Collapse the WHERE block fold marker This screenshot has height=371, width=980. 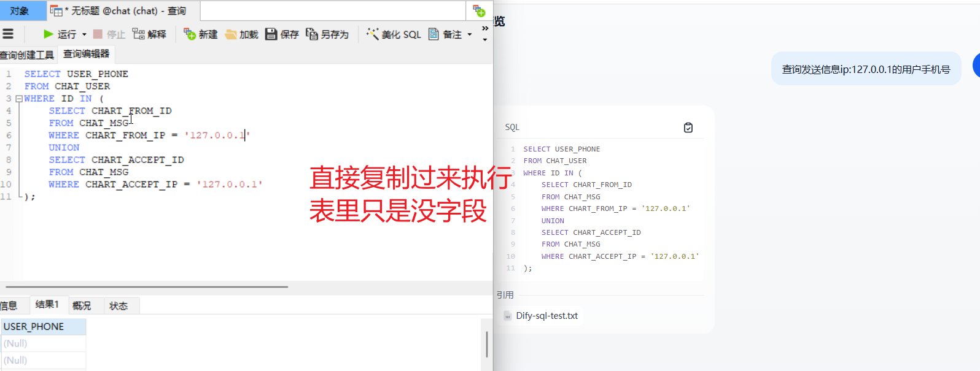[x=19, y=99]
